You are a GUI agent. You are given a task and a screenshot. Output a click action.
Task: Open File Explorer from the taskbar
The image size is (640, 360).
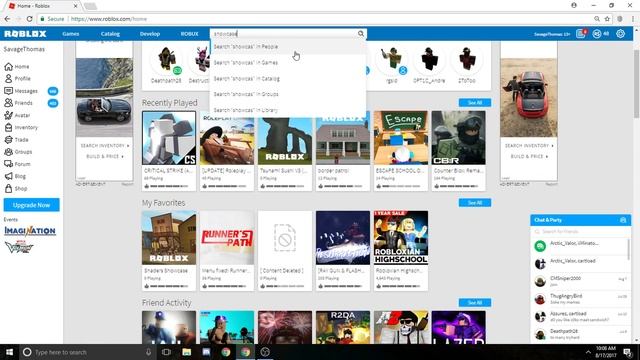(187, 352)
